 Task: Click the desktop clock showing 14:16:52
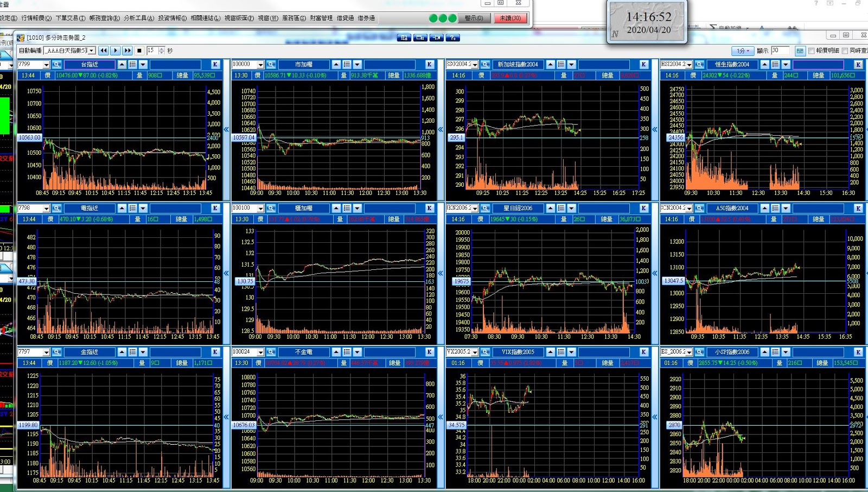[x=648, y=22]
